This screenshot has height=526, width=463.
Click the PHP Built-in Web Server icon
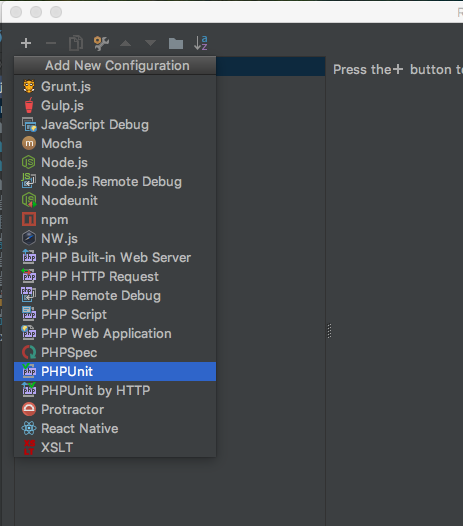pos(29,257)
